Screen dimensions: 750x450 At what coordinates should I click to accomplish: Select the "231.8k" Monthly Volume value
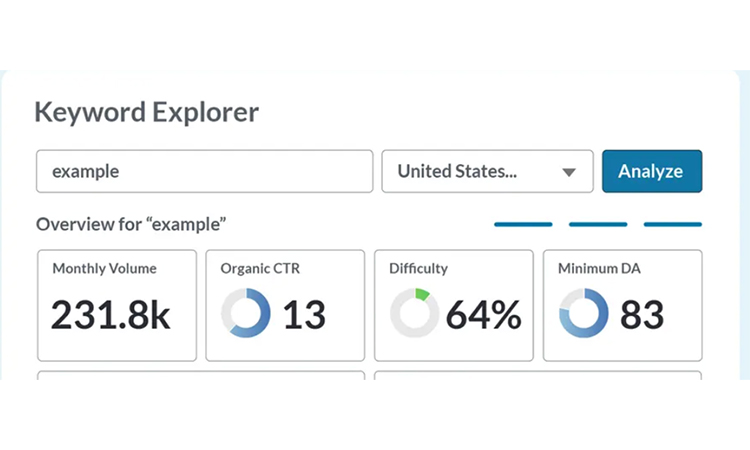click(x=110, y=315)
